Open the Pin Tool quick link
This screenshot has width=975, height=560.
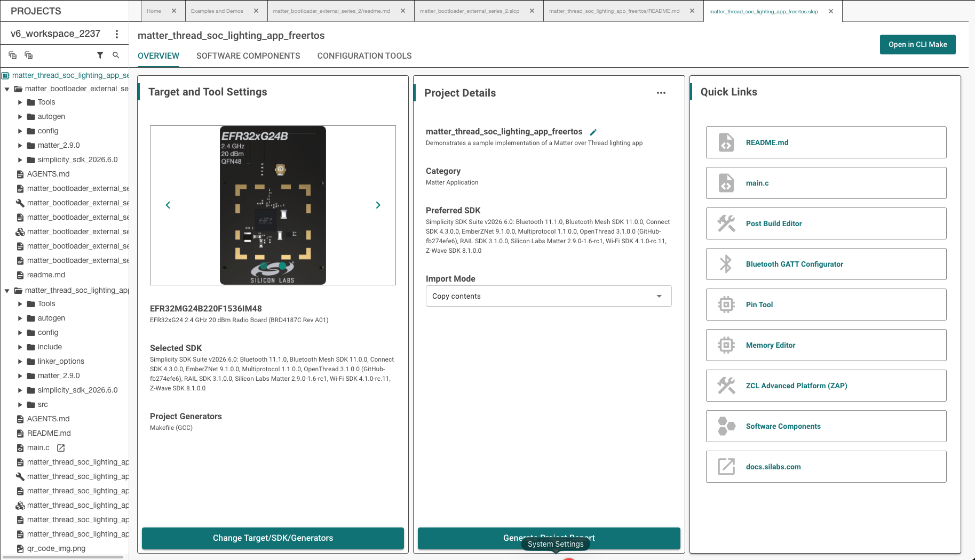[759, 305]
